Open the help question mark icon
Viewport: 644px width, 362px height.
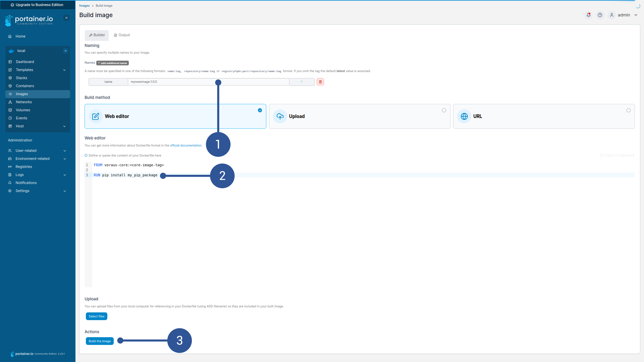click(x=600, y=15)
